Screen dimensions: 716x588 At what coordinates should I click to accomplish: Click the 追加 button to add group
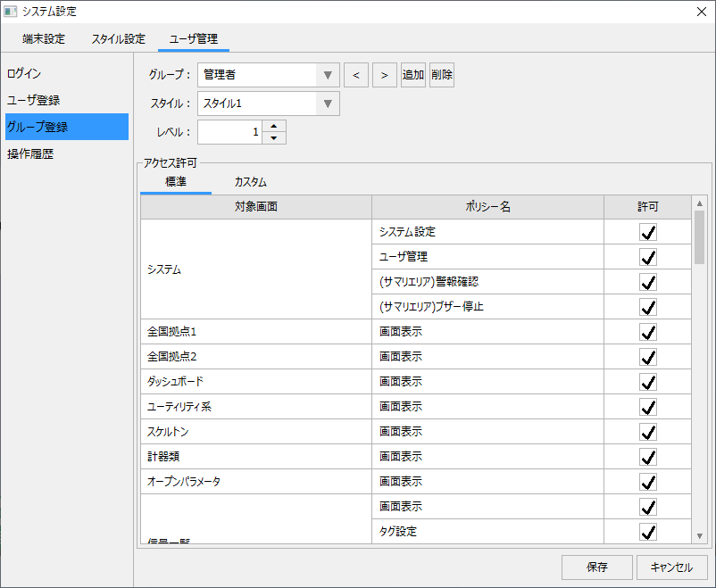click(412, 75)
